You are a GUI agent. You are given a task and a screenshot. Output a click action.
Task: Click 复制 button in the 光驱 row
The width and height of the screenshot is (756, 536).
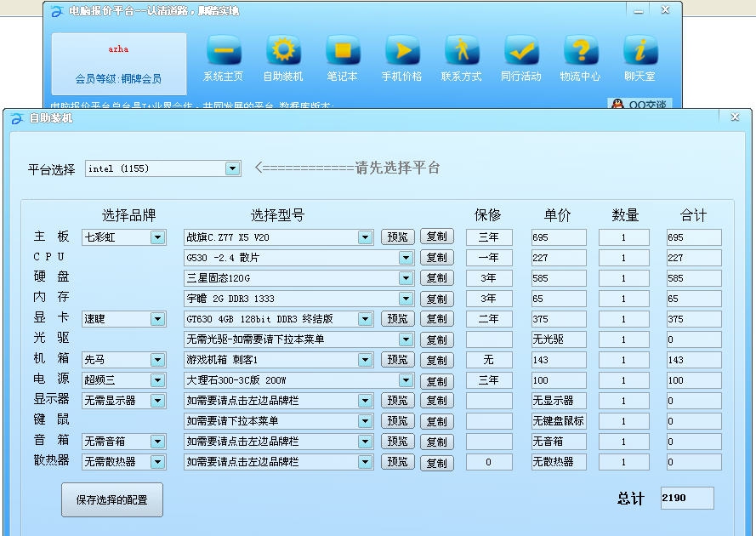click(437, 339)
